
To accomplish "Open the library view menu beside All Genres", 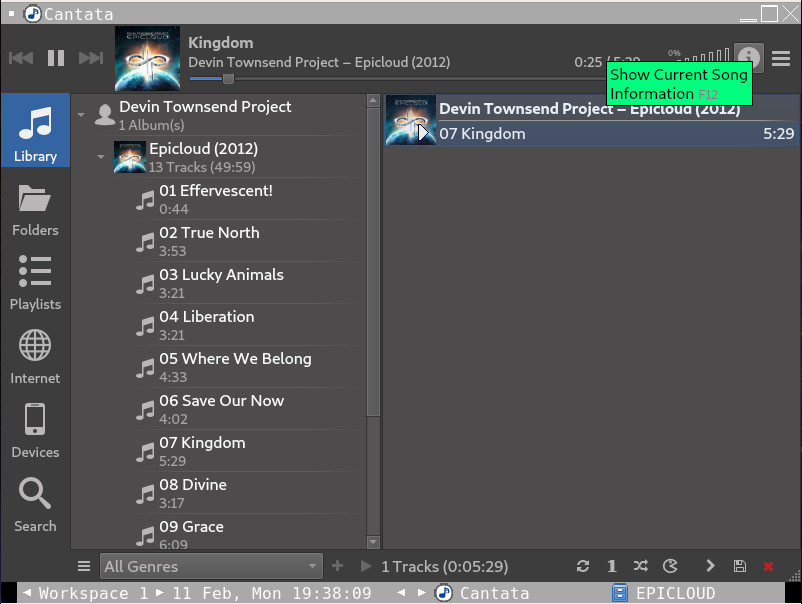I will 84,566.
